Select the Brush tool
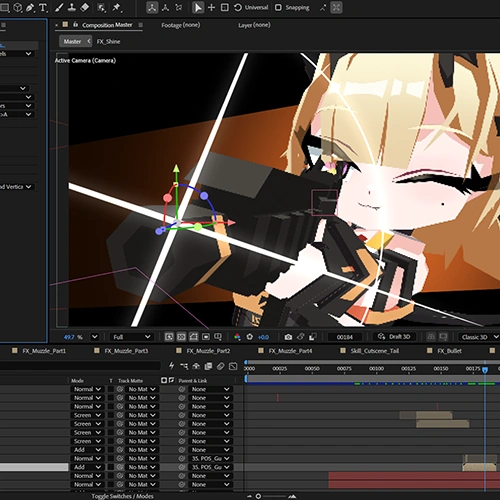 point(59,7)
